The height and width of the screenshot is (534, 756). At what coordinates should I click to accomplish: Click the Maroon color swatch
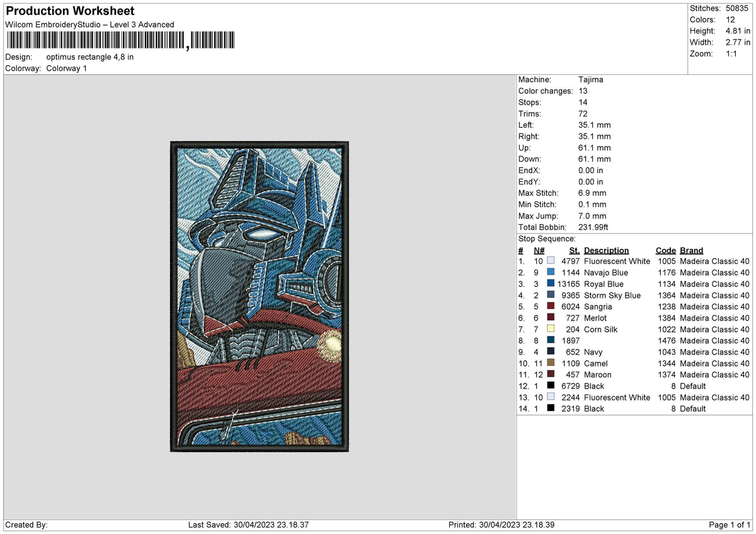pyautogui.click(x=551, y=375)
